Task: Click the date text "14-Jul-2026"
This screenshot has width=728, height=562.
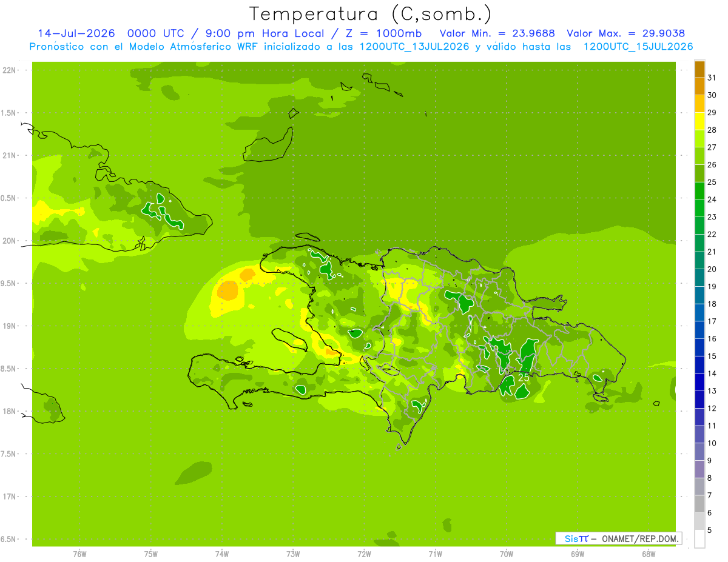Action: pyautogui.click(x=76, y=33)
